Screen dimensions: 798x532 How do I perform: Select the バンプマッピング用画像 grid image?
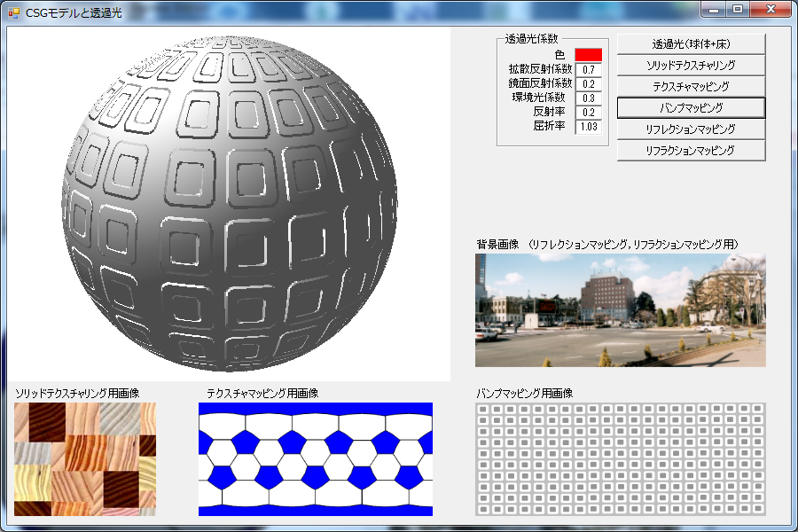pyautogui.click(x=621, y=459)
